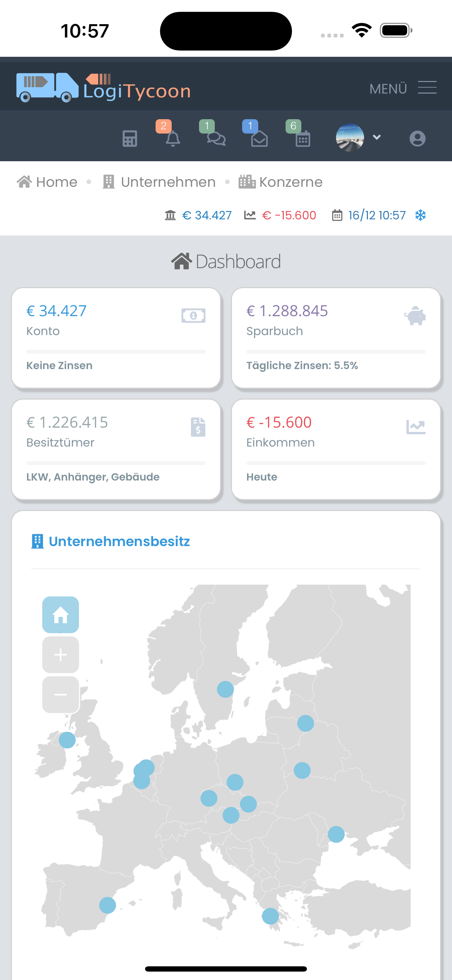Click the LogiTycoon logo
452x980 pixels.
(x=103, y=88)
